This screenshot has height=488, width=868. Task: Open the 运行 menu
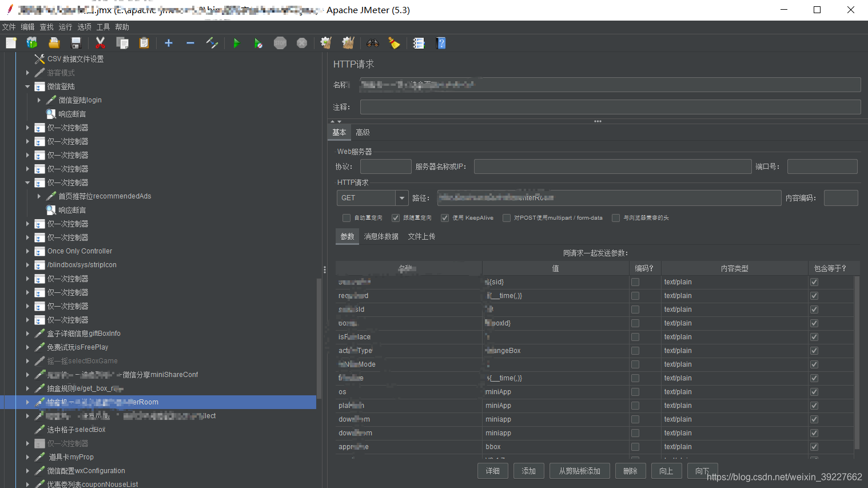coord(65,27)
